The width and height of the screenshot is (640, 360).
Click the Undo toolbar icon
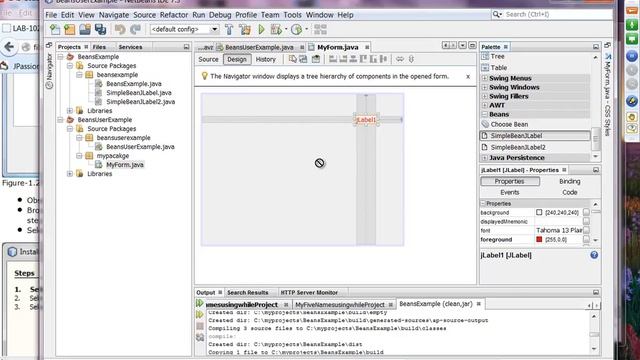point(120,29)
